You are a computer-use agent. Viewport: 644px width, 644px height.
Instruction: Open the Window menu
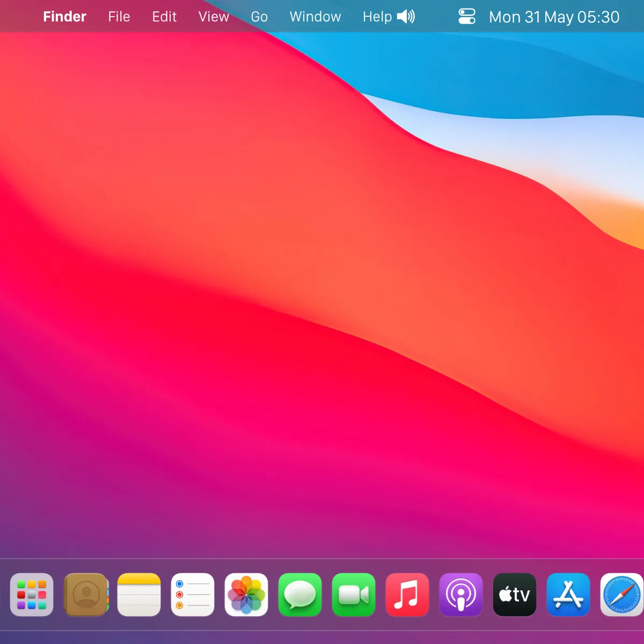point(315,17)
